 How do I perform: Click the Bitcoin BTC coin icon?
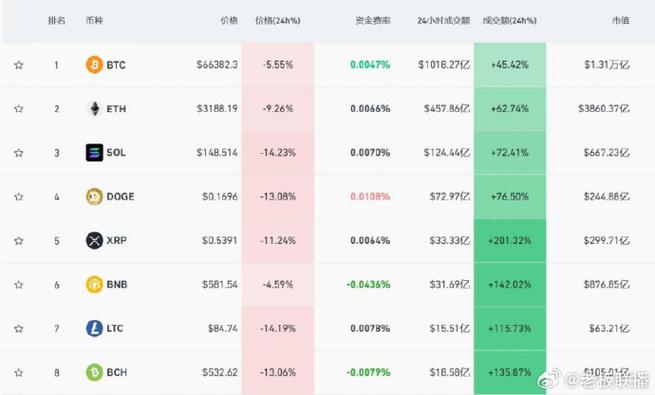[x=94, y=65]
